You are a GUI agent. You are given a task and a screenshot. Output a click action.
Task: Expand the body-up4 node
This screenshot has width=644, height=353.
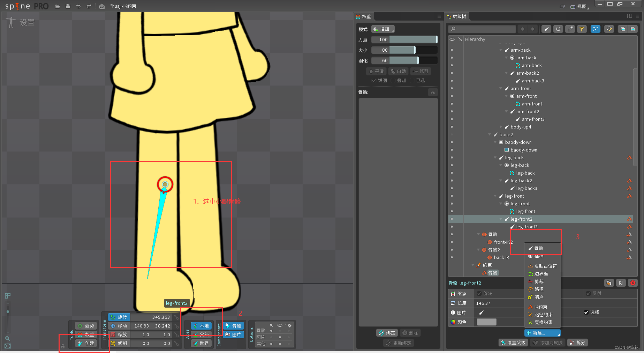pos(501,127)
